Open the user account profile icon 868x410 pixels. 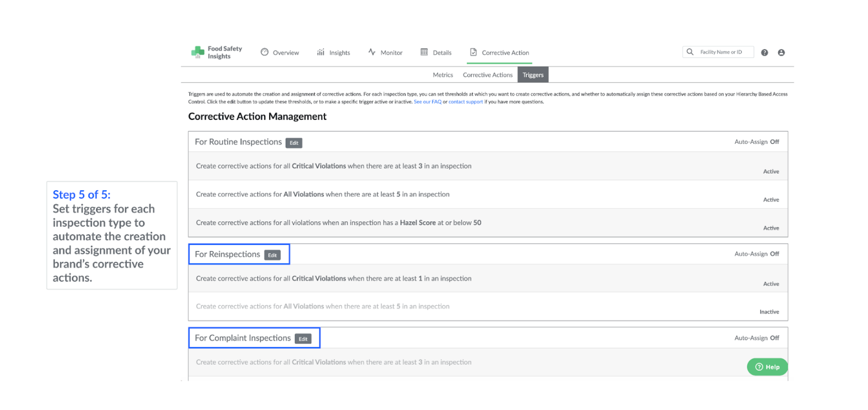point(781,53)
